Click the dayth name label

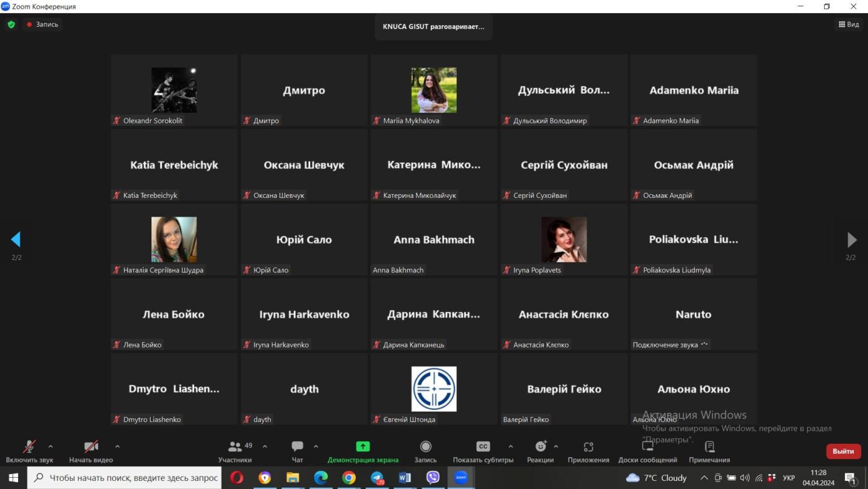coord(262,419)
